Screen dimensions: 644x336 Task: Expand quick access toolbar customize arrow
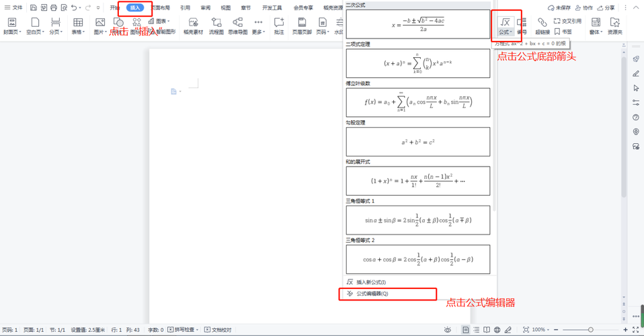[97, 7]
